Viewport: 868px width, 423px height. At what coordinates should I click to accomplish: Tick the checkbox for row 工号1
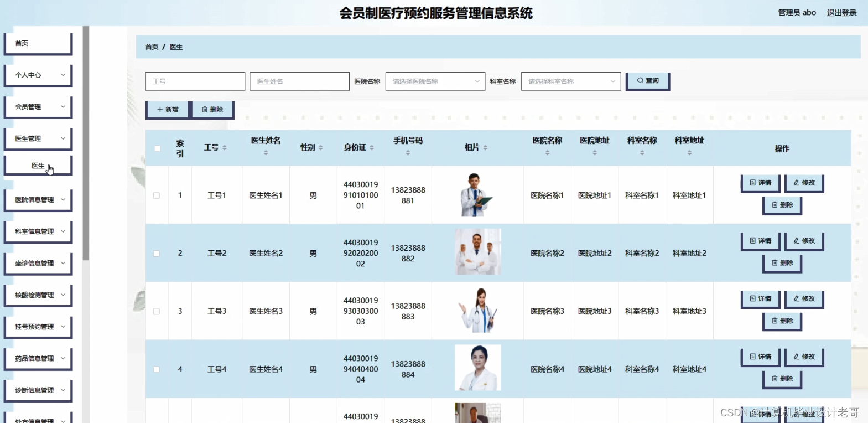click(x=157, y=195)
